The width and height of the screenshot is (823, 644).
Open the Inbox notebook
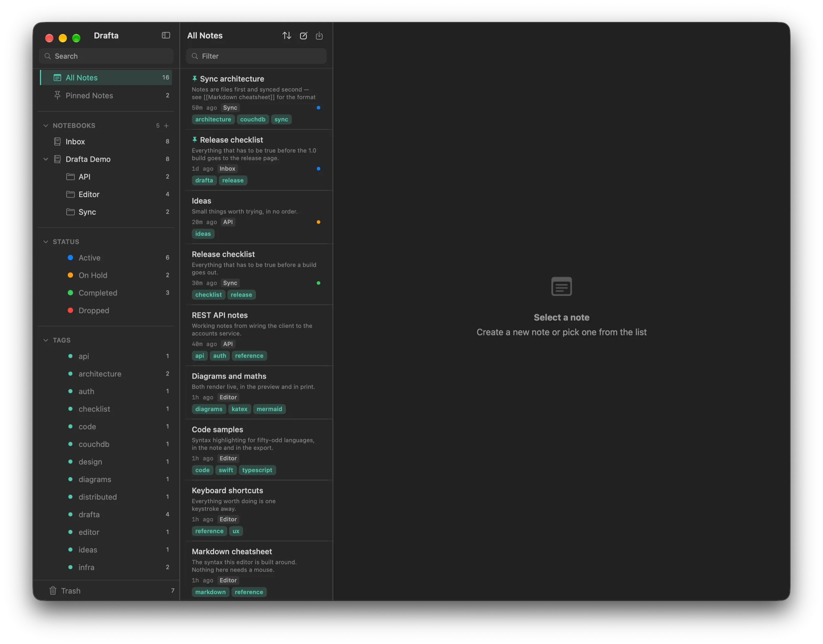tap(106, 141)
